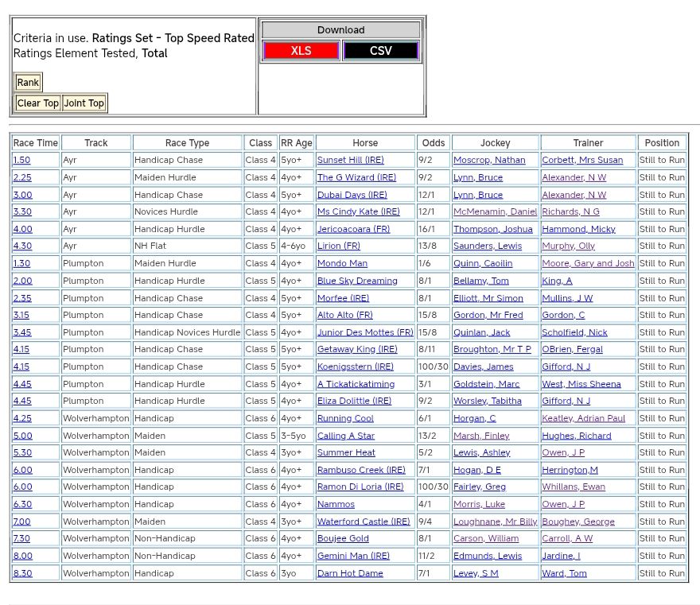The image size is (700, 605).
Task: Select the Joint Top button
Action: pos(84,103)
